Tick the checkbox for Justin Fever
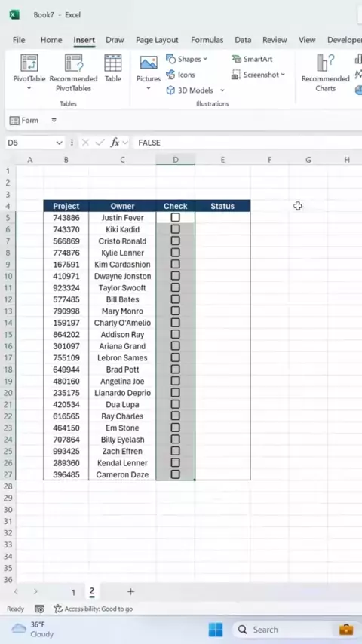This screenshot has width=362, height=644. [x=176, y=217]
